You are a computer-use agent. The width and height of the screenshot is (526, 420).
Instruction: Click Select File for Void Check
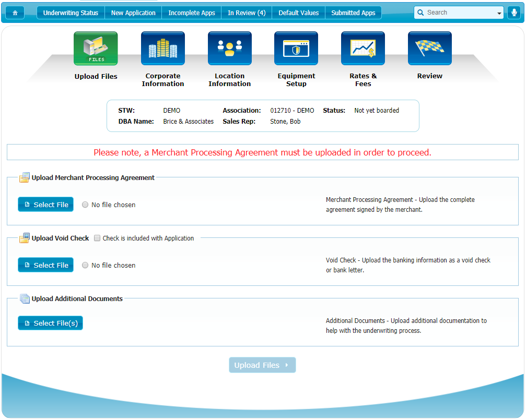46,266
